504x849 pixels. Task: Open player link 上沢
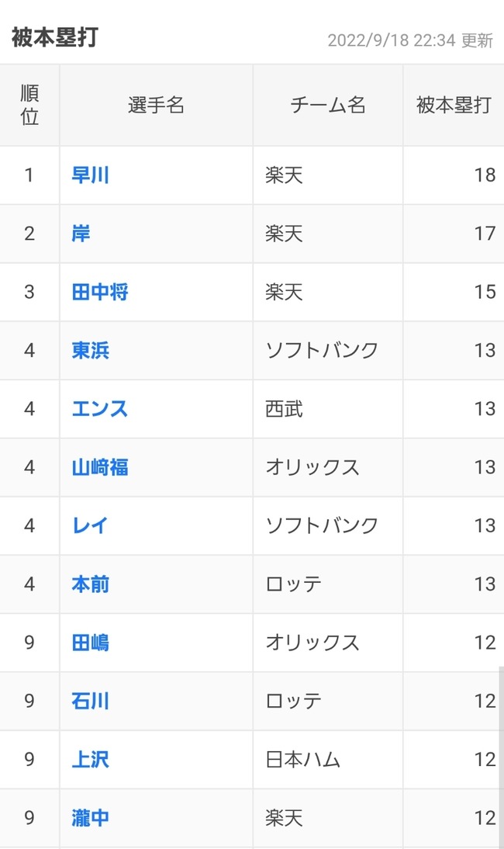(90, 760)
